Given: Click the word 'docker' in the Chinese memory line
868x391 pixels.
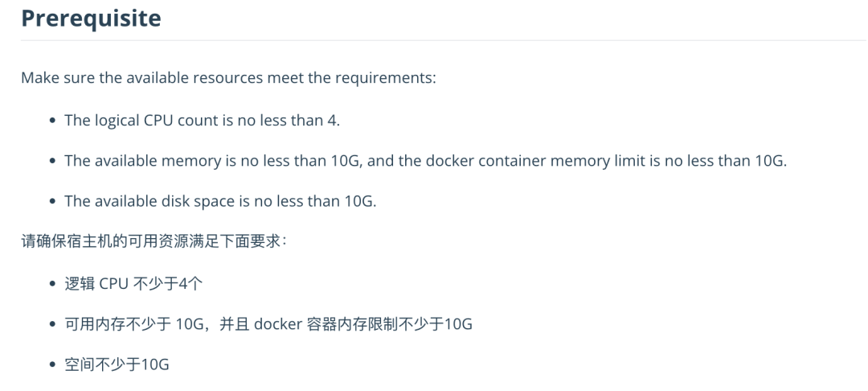Looking at the screenshot, I should (276, 324).
